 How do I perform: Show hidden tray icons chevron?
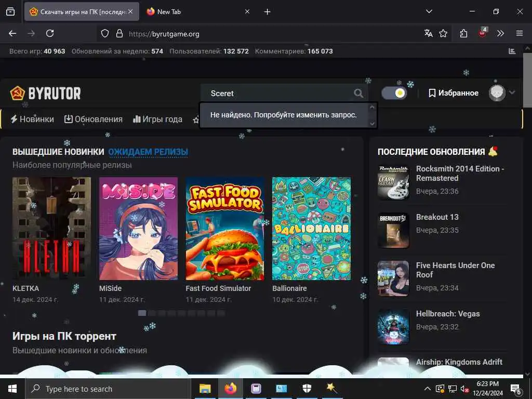(x=428, y=389)
